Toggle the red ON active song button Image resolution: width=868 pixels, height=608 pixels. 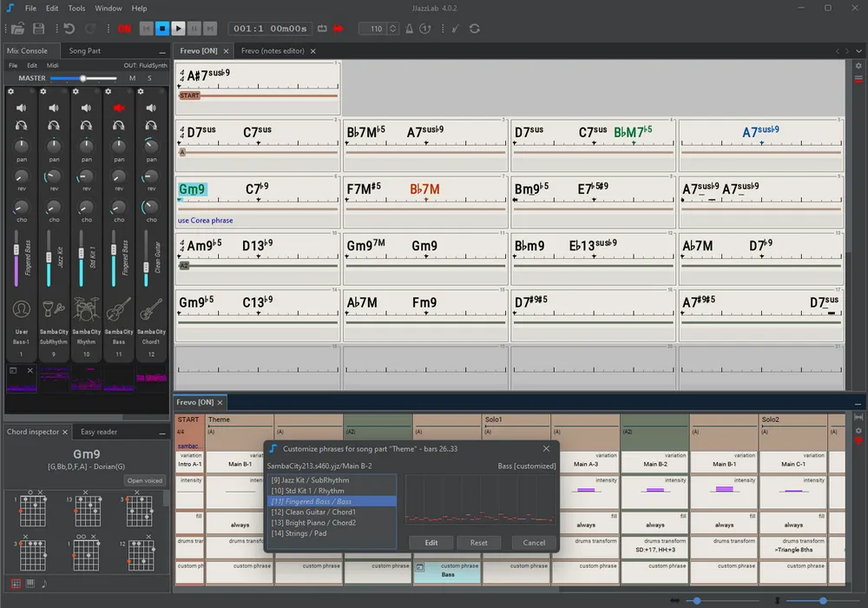tap(124, 29)
